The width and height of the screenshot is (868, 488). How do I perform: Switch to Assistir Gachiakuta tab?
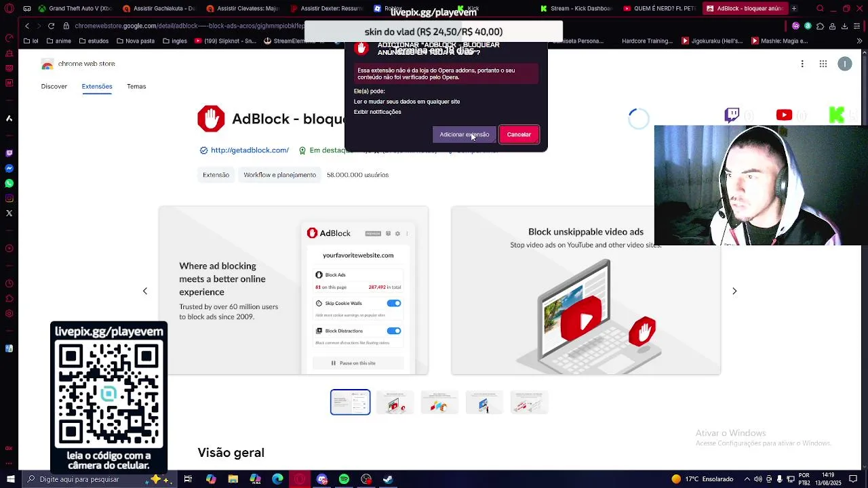click(159, 9)
